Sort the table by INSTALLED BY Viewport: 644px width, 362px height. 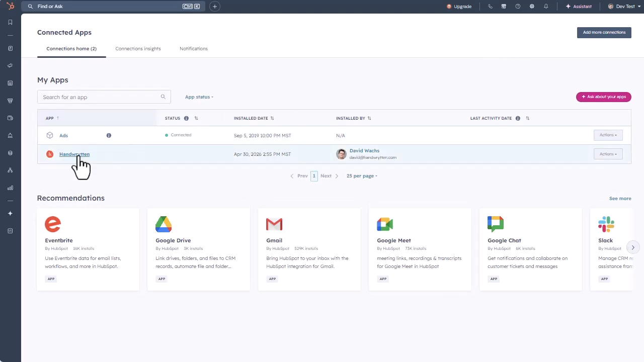369,118
